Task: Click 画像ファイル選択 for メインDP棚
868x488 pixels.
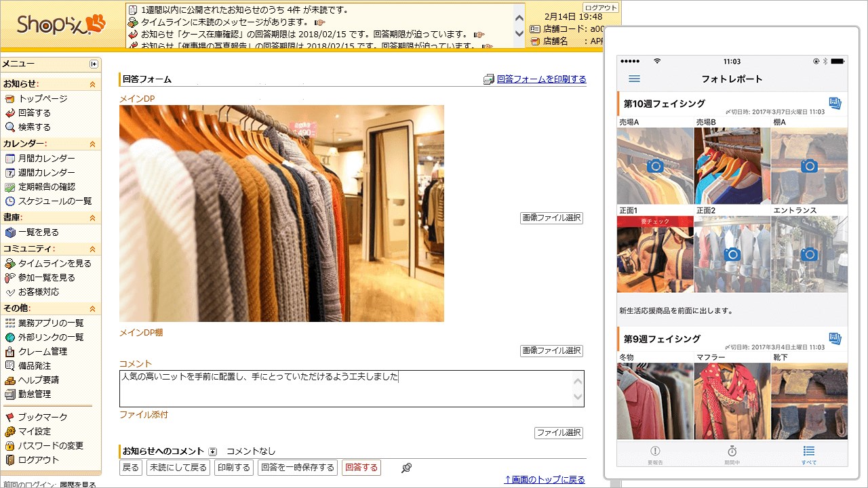Action: click(x=552, y=351)
